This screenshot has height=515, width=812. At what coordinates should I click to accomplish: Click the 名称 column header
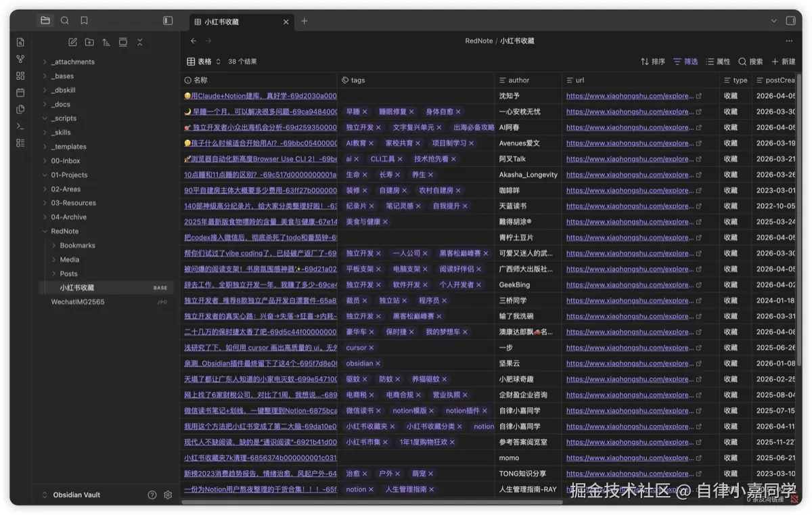tap(260, 80)
